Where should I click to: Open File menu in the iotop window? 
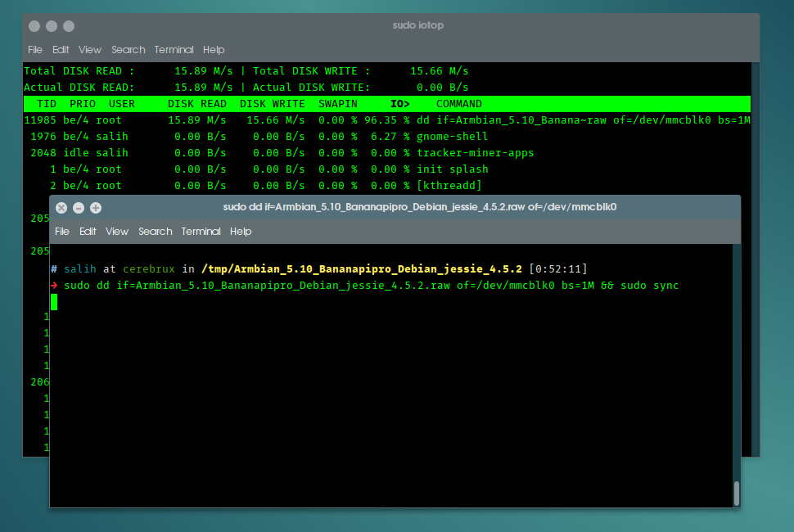35,50
